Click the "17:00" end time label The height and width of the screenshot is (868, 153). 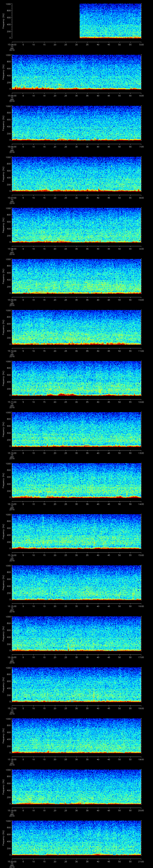point(141,657)
